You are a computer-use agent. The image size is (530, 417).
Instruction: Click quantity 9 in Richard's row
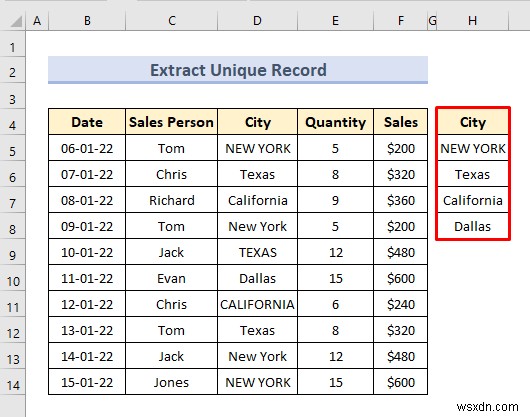coord(335,200)
